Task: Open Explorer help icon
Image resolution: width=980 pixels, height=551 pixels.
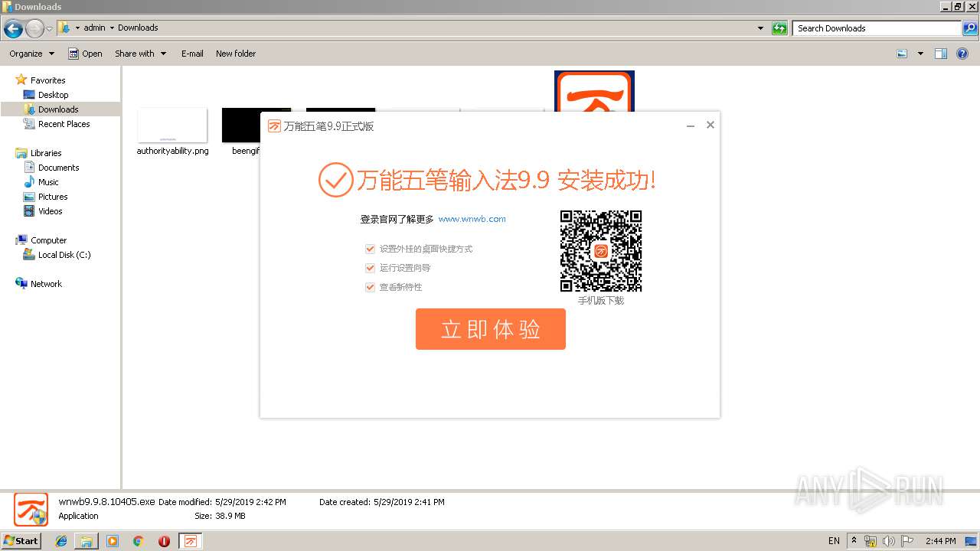Action: [962, 54]
